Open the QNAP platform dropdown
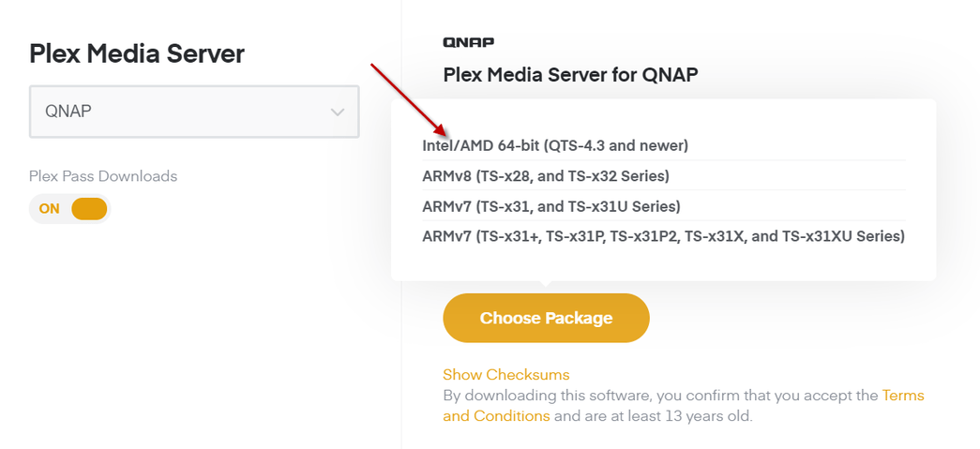The height and width of the screenshot is (449, 980). point(193,112)
